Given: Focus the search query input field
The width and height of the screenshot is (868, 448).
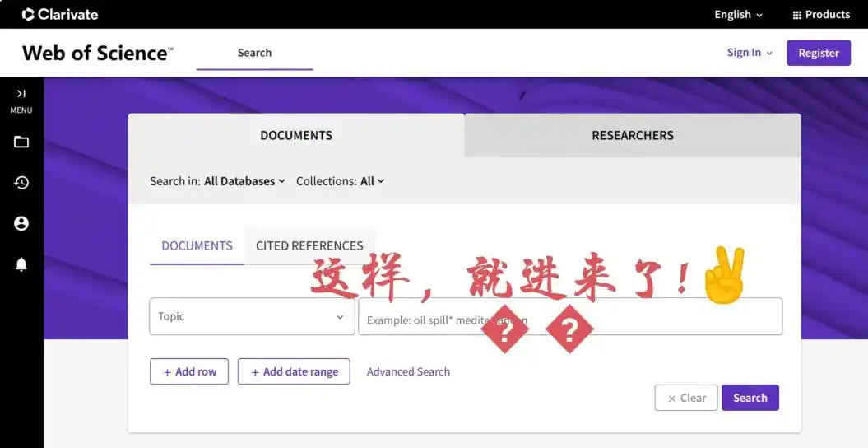Looking at the screenshot, I should (x=570, y=316).
